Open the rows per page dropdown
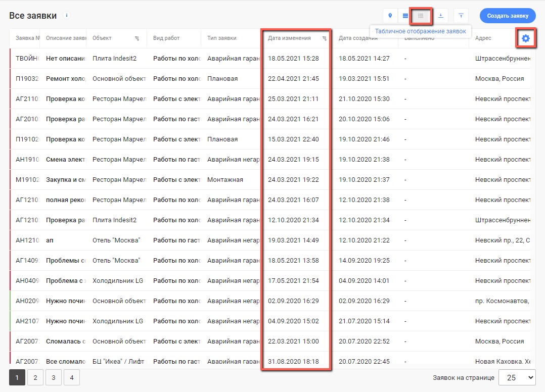The height and width of the screenshot is (392, 545). (517, 377)
